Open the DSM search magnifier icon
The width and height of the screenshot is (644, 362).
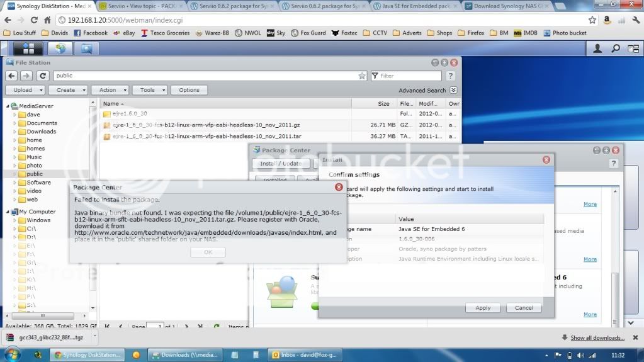616,49
